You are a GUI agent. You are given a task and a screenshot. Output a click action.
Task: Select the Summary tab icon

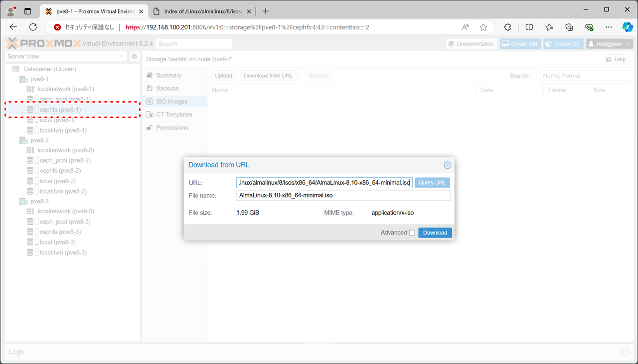150,75
